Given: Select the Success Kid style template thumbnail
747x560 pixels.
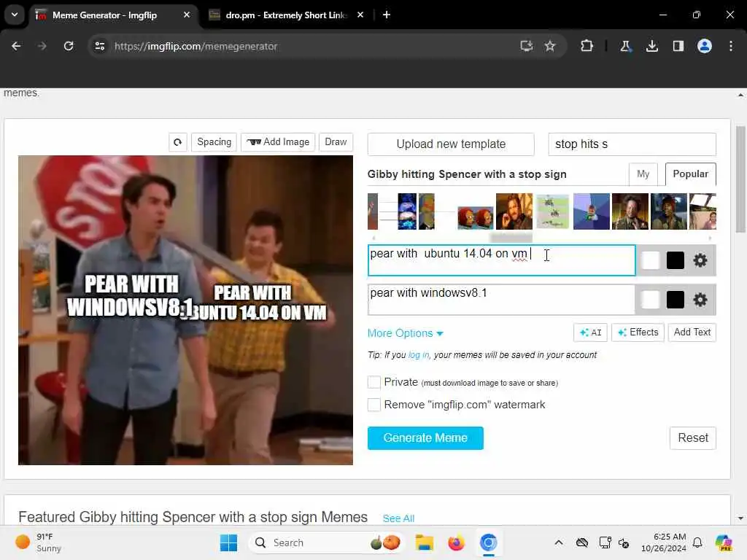Looking at the screenshot, I should (x=591, y=211).
